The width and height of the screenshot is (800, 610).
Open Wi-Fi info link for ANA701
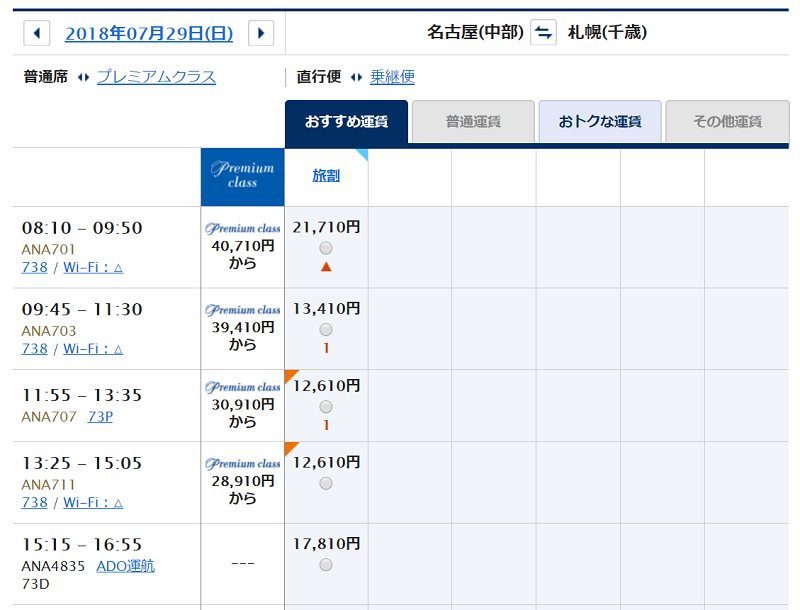pyautogui.click(x=93, y=267)
